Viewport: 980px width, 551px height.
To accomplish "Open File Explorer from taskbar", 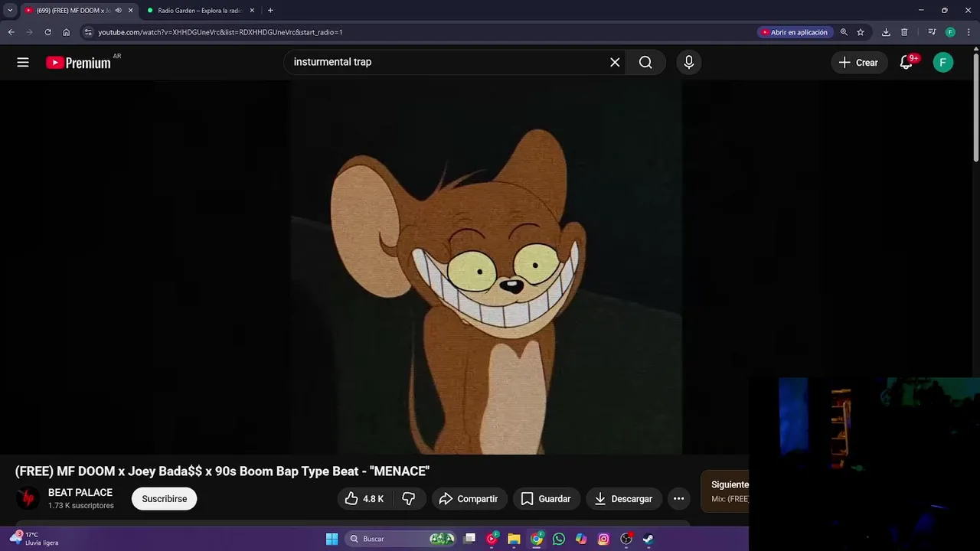I will click(x=514, y=539).
